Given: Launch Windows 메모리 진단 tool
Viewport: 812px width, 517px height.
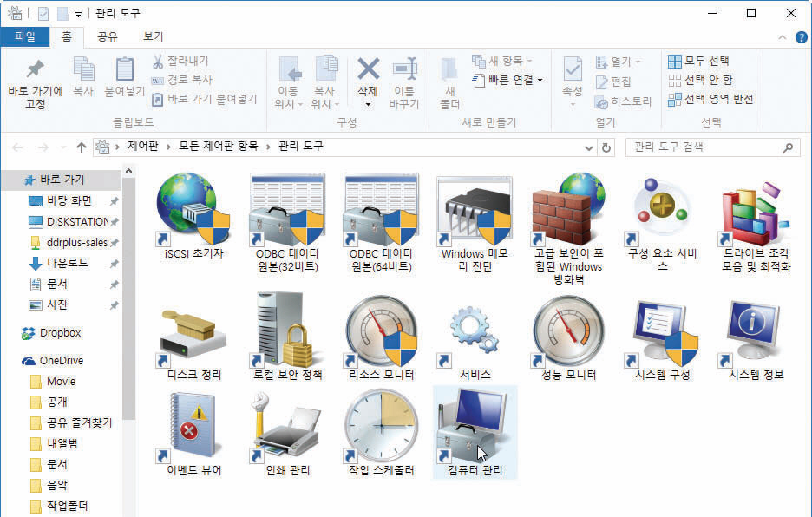Looking at the screenshot, I should (x=475, y=223).
